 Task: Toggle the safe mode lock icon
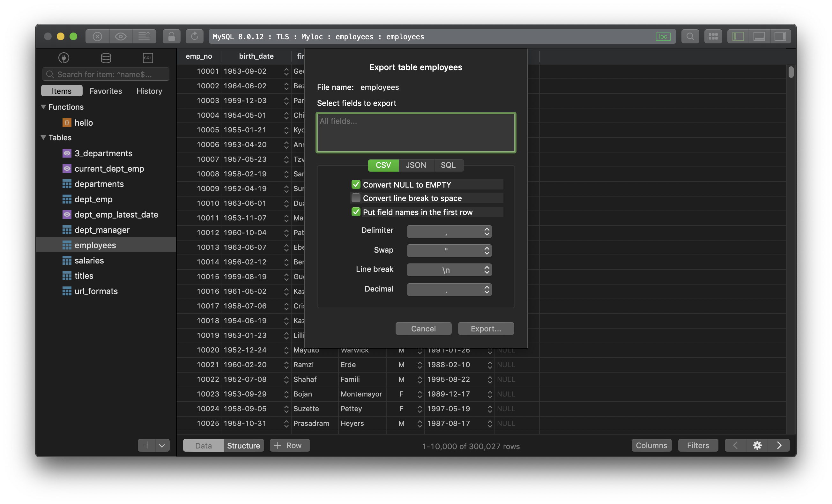tap(172, 36)
